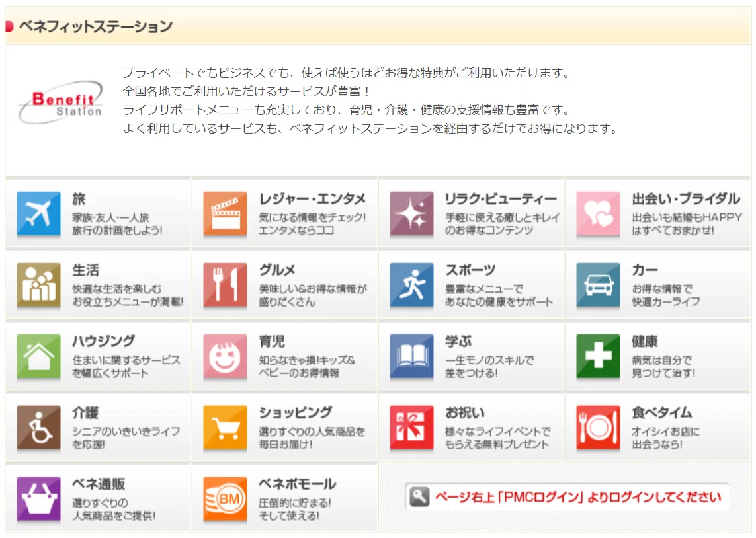Select the ベネポモール category title
The height and width of the screenshot is (538, 756).
[298, 484]
